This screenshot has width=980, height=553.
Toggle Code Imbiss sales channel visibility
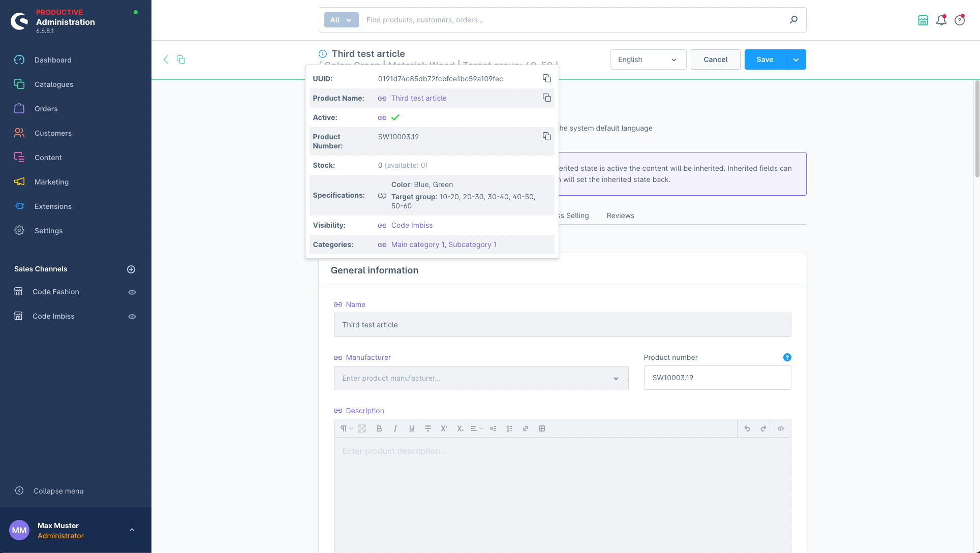tap(131, 317)
